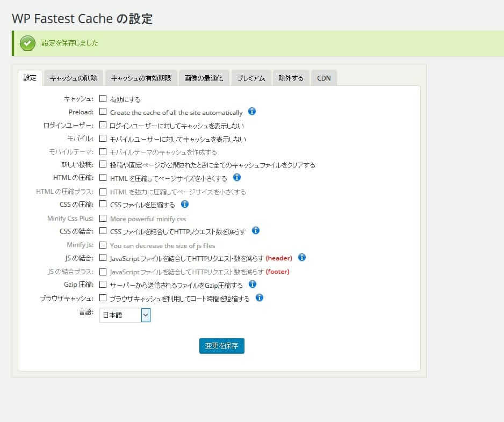Tick the ブラウザキャッシュ checkbox
This screenshot has width=504, height=422.
tap(103, 298)
